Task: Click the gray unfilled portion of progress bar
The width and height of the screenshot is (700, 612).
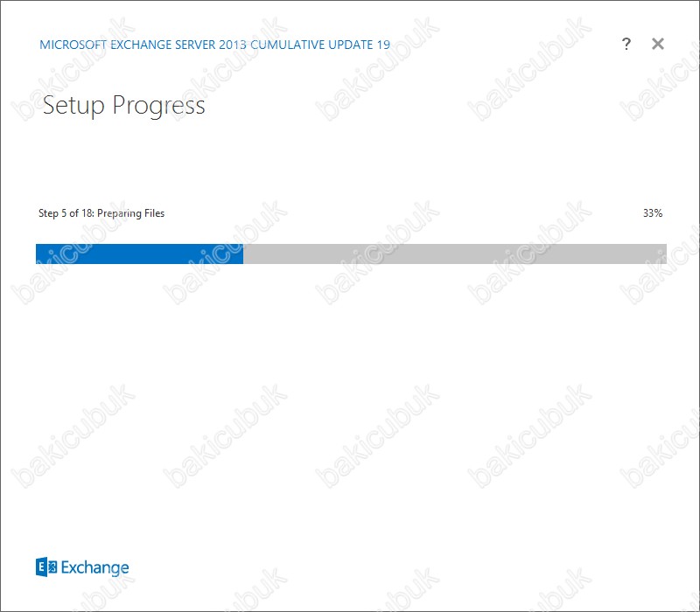Action: coord(455,254)
